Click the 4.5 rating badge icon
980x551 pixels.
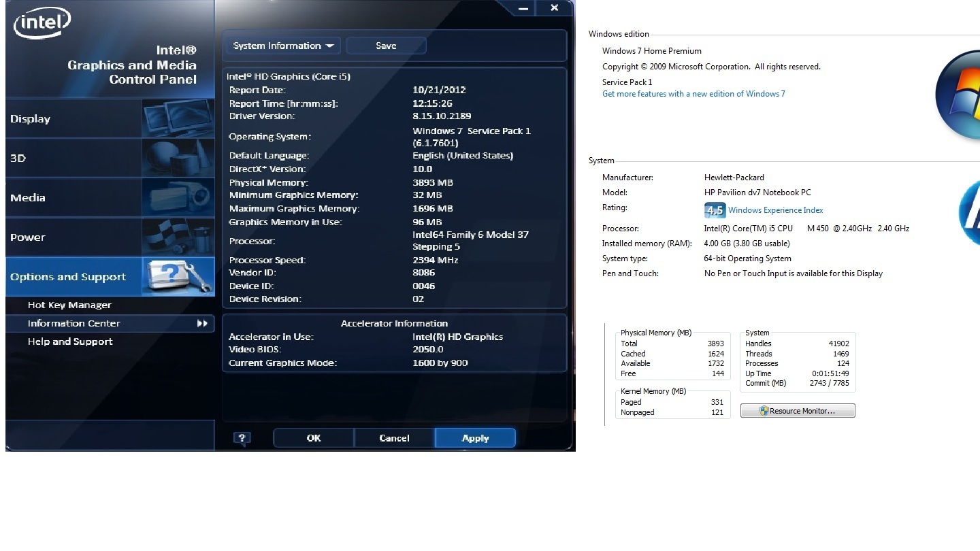tap(715, 210)
